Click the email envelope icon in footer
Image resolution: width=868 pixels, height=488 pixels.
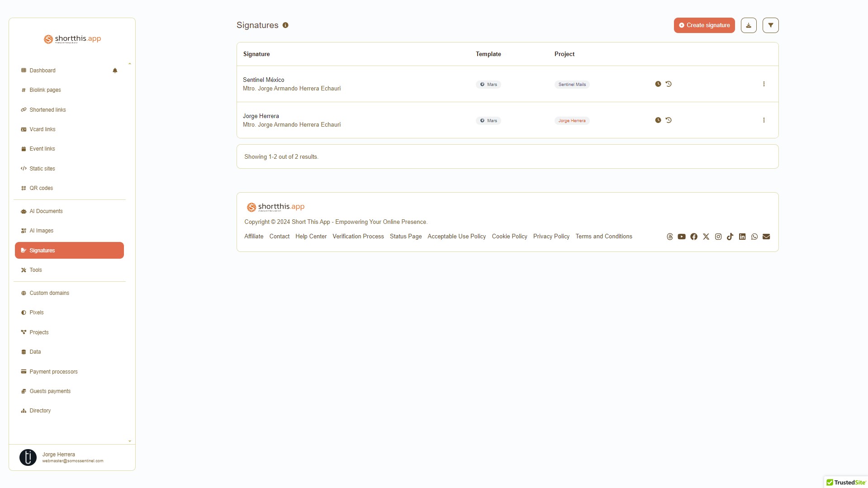coord(766,237)
